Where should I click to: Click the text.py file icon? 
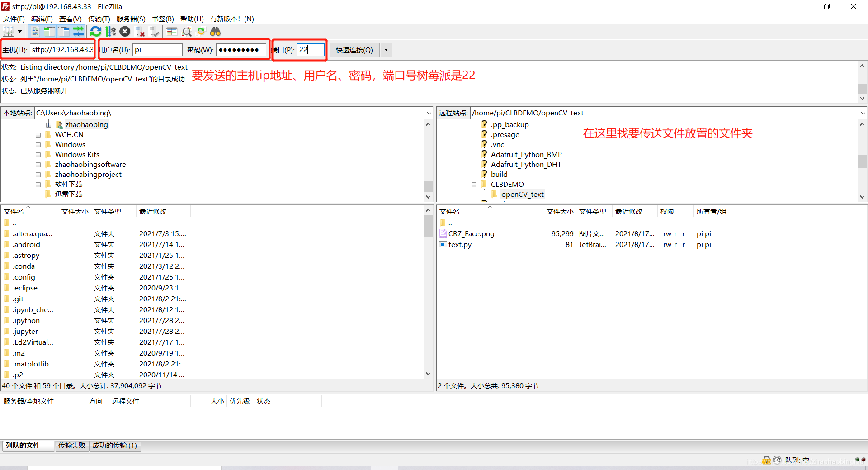coord(443,244)
